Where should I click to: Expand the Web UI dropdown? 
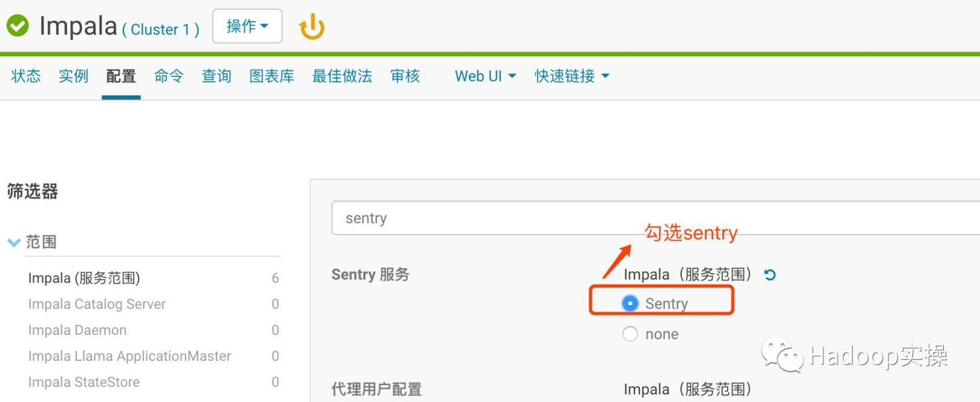click(x=484, y=76)
